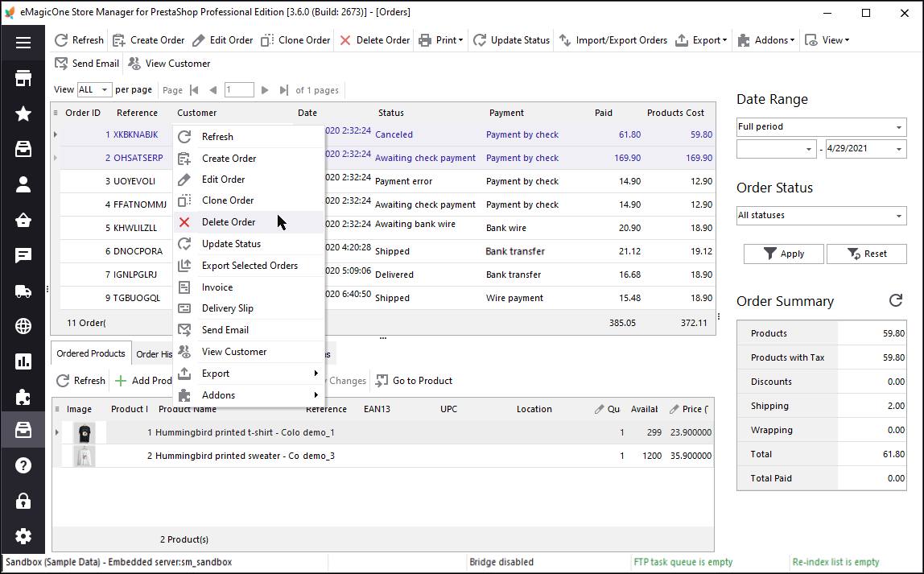Go to the first page of orders
Image resolution: width=924 pixels, height=574 pixels.
click(x=195, y=90)
